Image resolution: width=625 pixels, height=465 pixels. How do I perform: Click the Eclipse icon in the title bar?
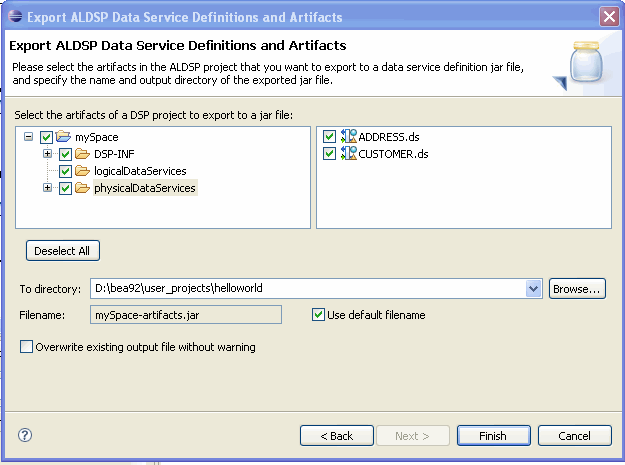(x=15, y=16)
